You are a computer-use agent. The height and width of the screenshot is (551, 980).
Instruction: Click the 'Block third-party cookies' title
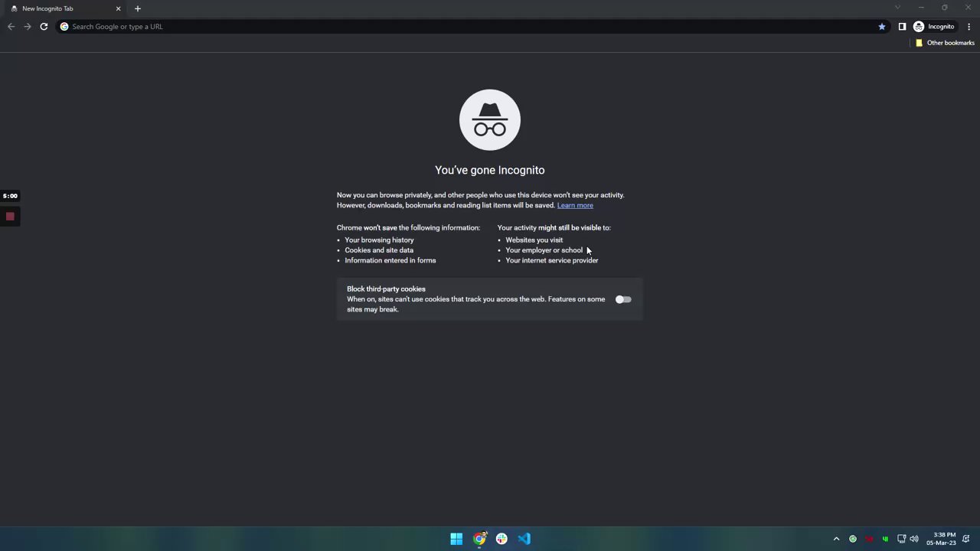[x=386, y=289]
